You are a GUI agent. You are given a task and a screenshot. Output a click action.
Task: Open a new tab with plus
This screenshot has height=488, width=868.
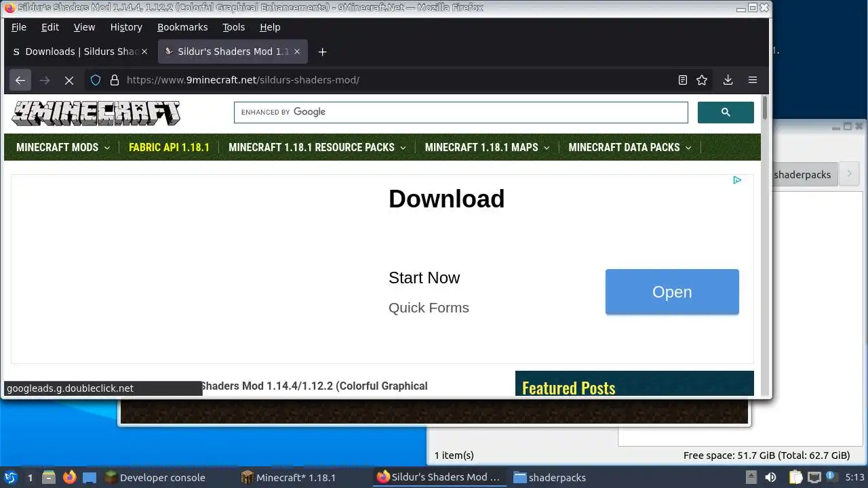pyautogui.click(x=323, y=52)
